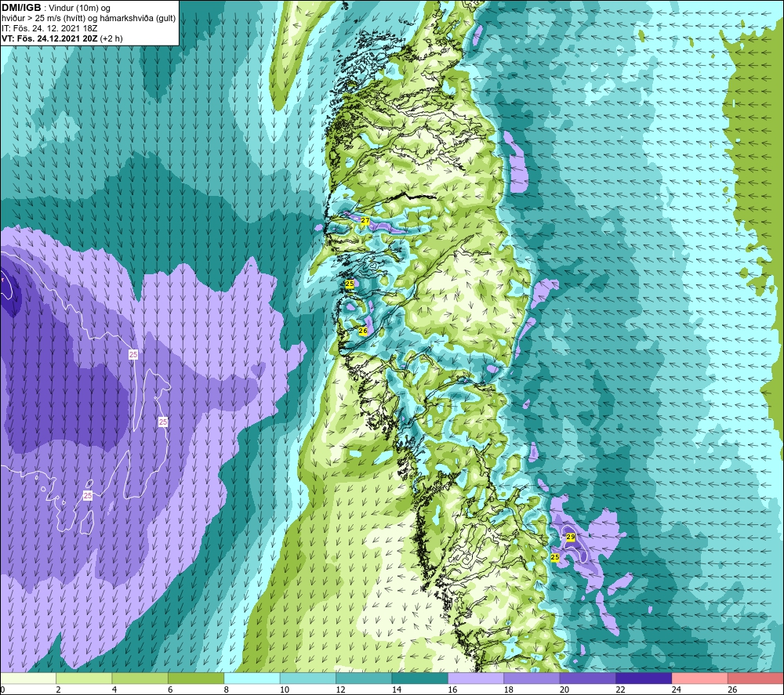
Task: Select the 14–16 m/s dark teal legend swatch
Action: point(420,679)
